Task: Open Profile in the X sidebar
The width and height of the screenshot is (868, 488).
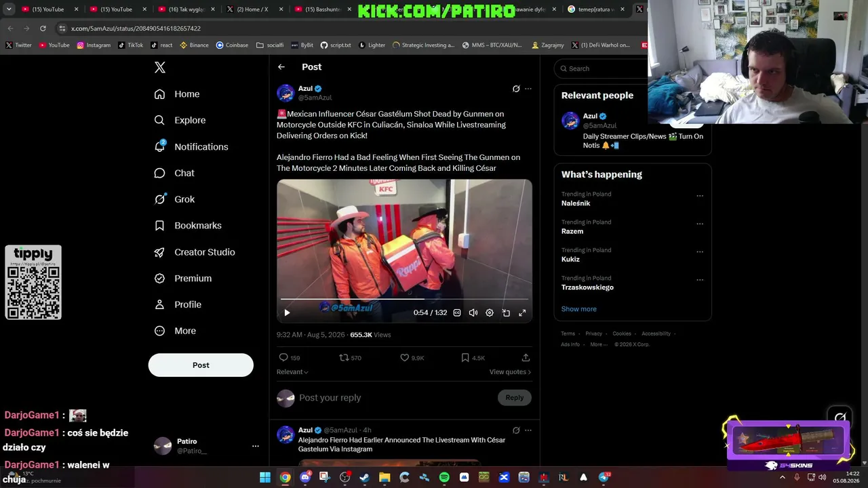Action: tap(178, 305)
